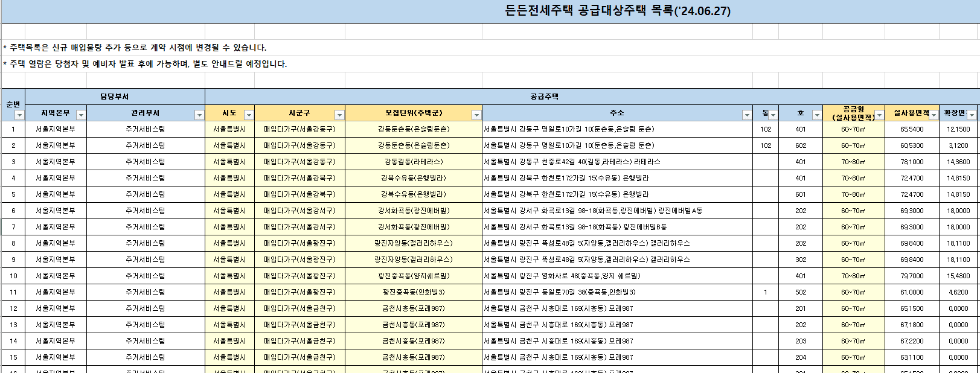
Task: Select row 3 address 천중로42길 라테라스 cell
Action: pyautogui.click(x=618, y=162)
